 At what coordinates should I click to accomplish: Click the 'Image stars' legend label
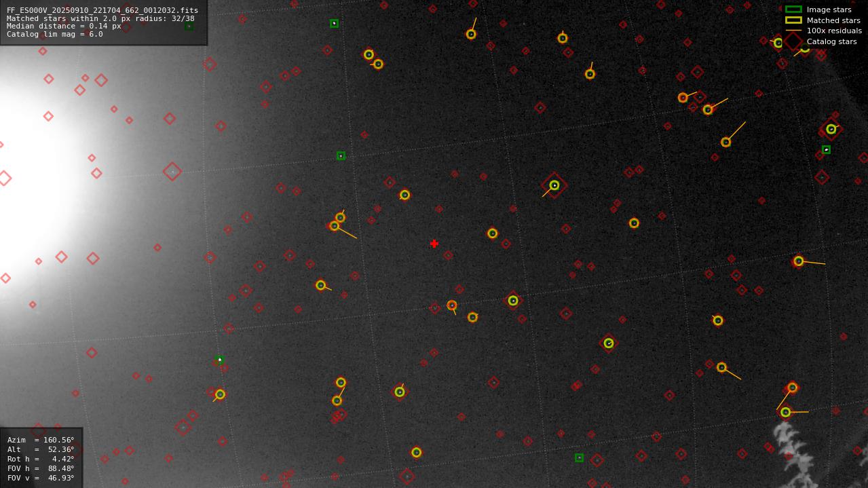[829, 10]
